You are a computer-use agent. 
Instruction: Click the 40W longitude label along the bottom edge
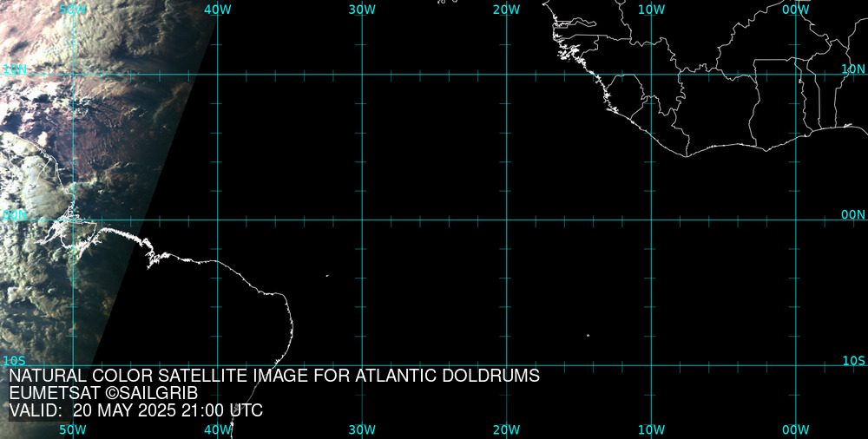click(218, 429)
